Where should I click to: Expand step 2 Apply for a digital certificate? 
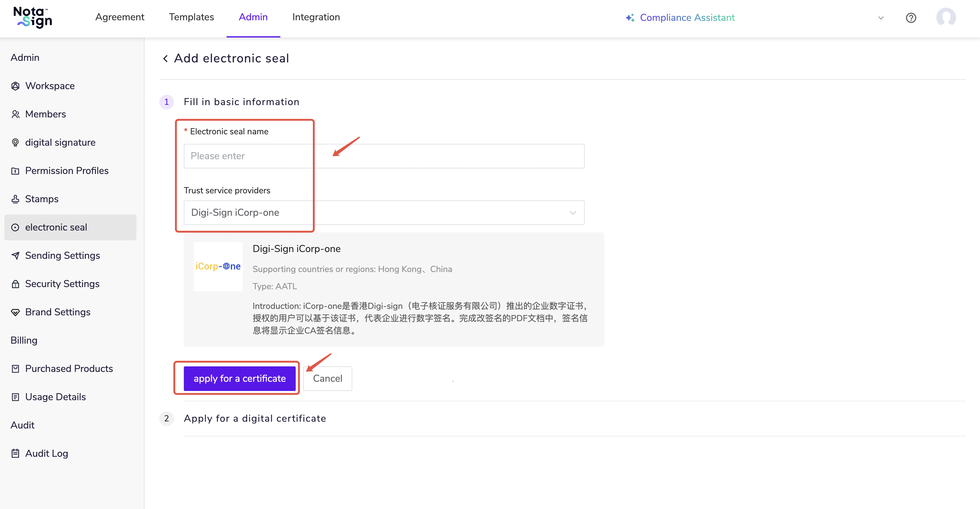(x=255, y=418)
